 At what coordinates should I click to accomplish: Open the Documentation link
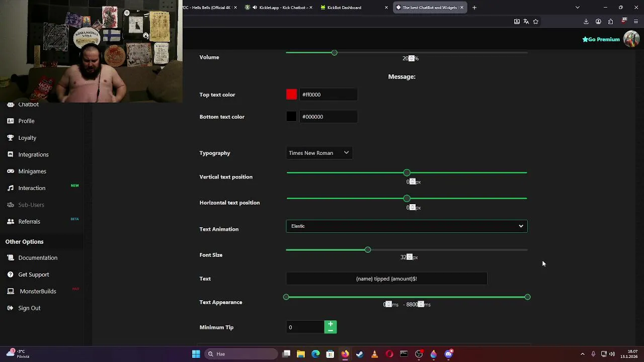(x=38, y=258)
